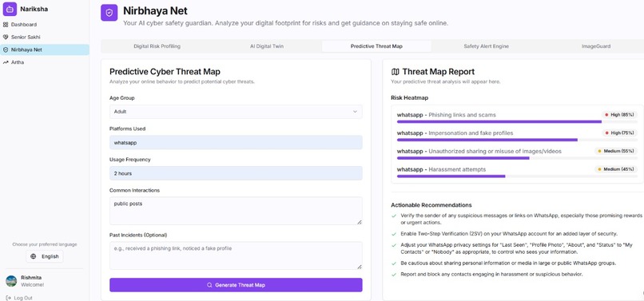Click the Nirbhaya Net sidebar shield icon
The width and height of the screenshot is (644, 301).
(x=6, y=50)
